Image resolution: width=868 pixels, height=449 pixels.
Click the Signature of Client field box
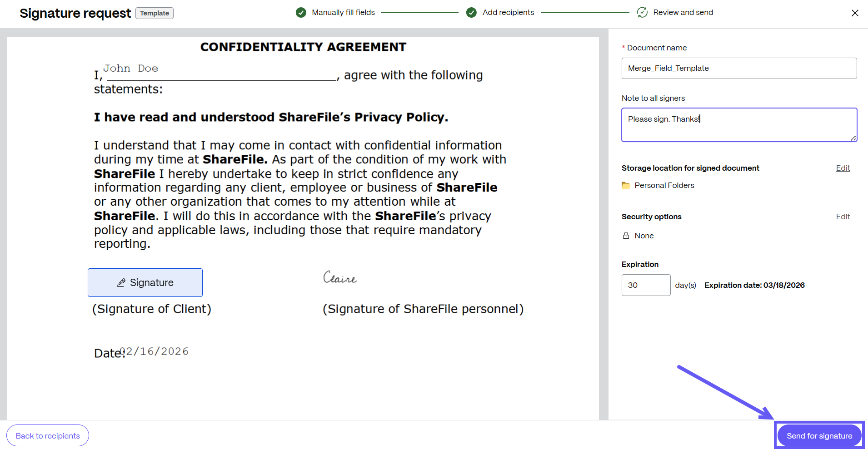(145, 282)
